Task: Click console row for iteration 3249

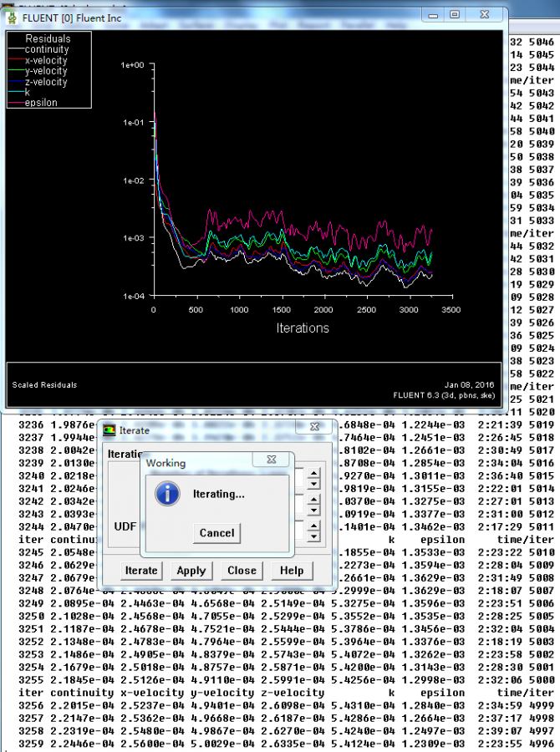Action: click(287, 603)
